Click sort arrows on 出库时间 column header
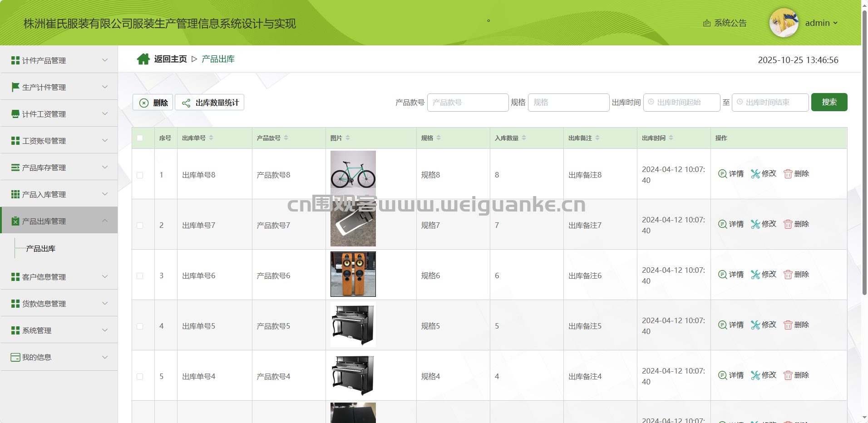The image size is (868, 423). [671, 138]
